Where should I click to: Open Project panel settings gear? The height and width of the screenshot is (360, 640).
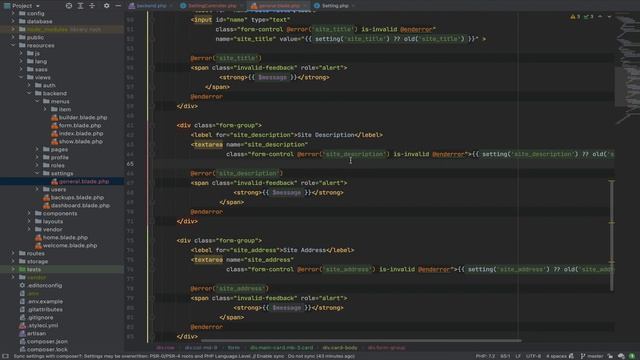pyautogui.click(x=107, y=6)
